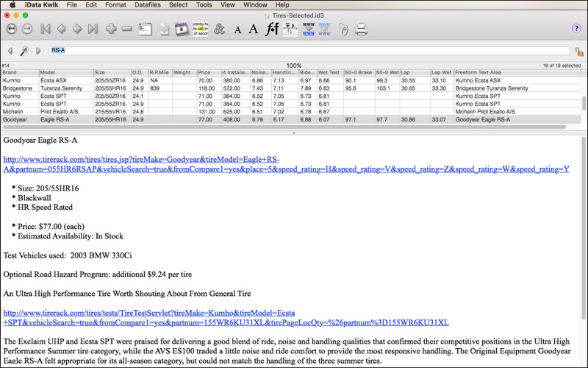This screenshot has width=588, height=368.
Task: Open the iData Kwik application menu
Action: click(x=41, y=5)
